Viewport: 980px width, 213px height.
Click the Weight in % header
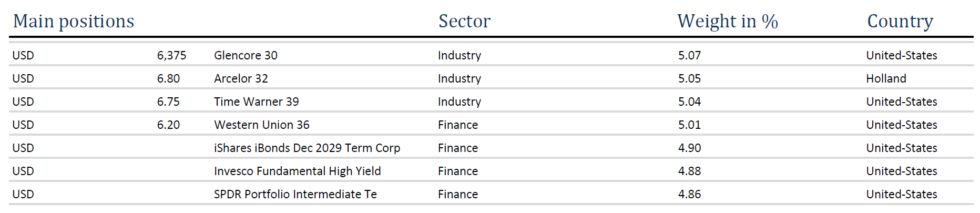(727, 21)
